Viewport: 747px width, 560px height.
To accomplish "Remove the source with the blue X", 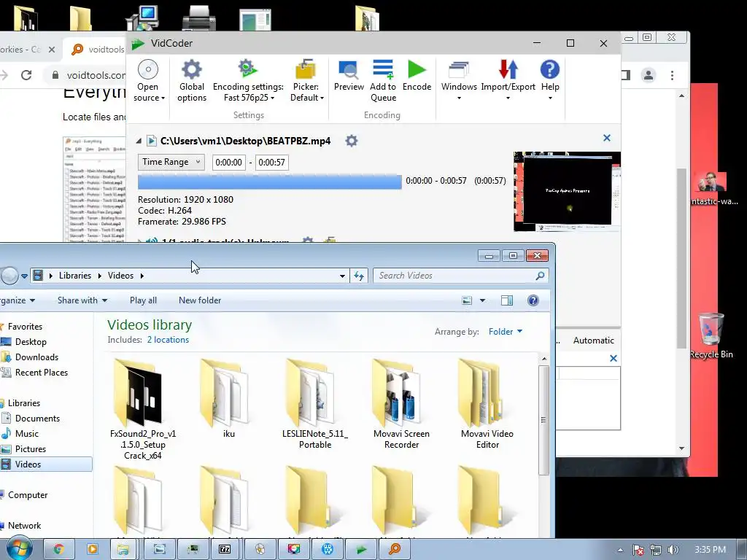I will 606,138.
